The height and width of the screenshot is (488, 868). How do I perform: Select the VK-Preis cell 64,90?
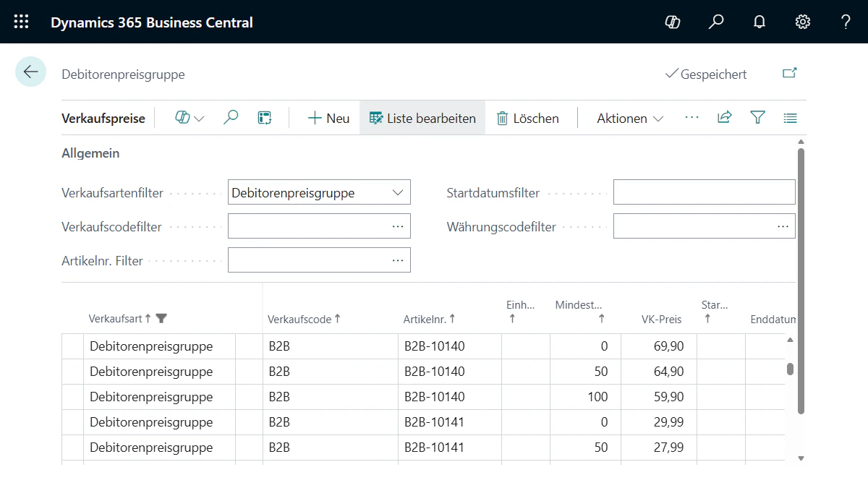coord(659,372)
